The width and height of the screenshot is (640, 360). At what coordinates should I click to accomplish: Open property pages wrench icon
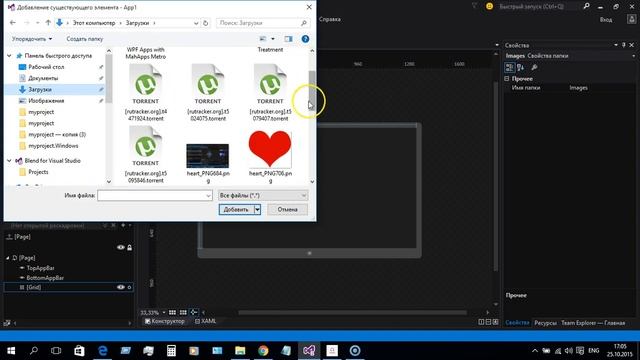[x=534, y=67]
